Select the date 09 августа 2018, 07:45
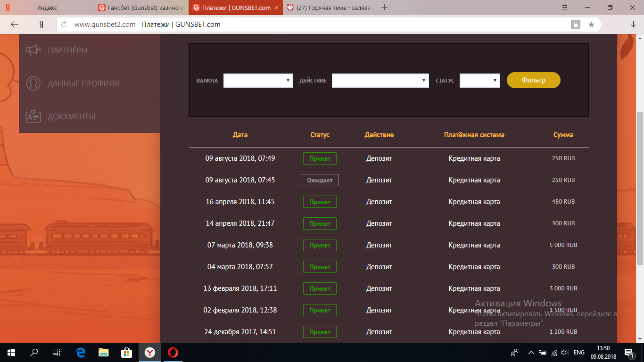This screenshot has width=644, height=362. 240,180
